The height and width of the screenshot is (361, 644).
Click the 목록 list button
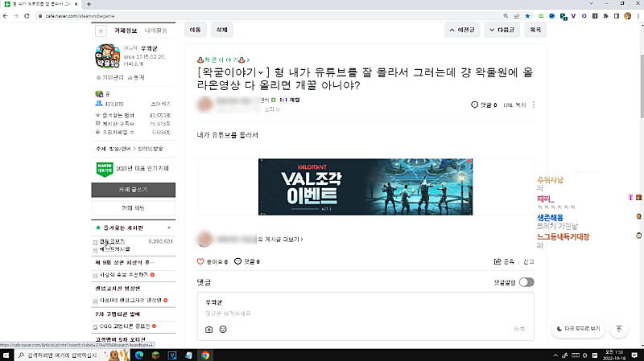(535, 30)
